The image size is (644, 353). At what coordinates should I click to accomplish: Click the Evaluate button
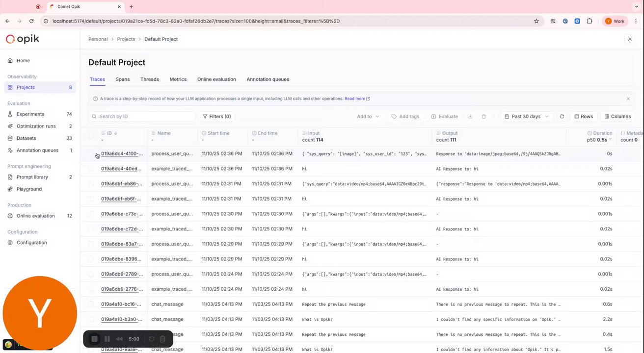(444, 117)
